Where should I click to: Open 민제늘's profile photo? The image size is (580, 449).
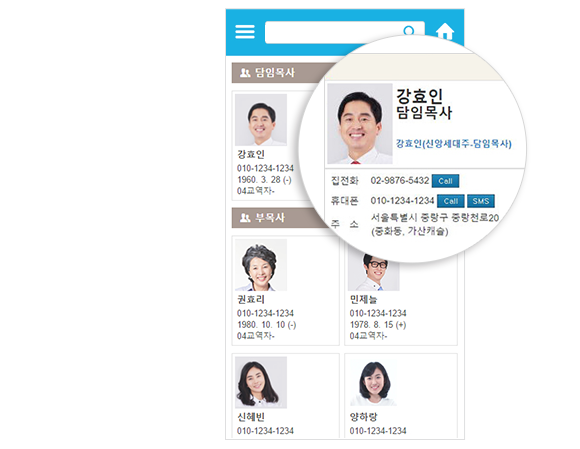click(x=374, y=272)
